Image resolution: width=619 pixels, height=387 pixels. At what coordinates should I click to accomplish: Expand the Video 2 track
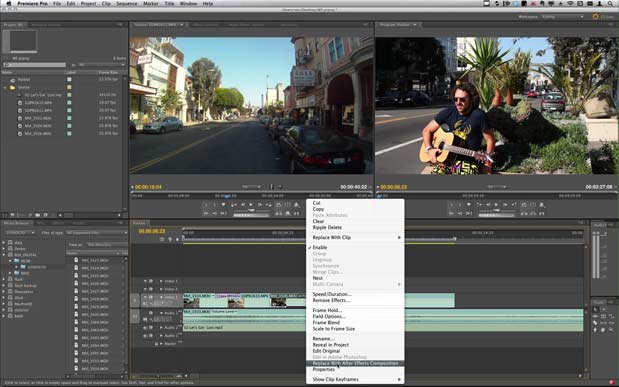pos(161,289)
